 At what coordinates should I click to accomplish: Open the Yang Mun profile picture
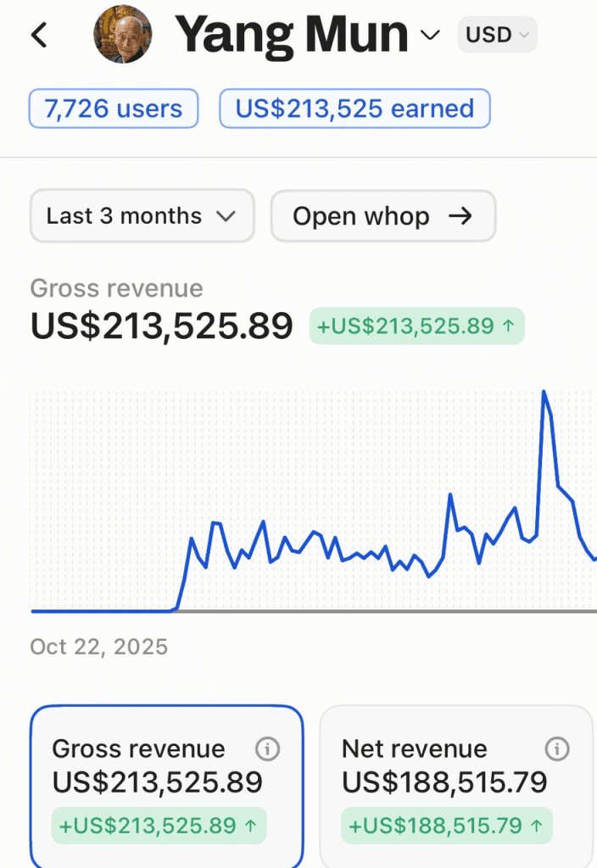(122, 35)
